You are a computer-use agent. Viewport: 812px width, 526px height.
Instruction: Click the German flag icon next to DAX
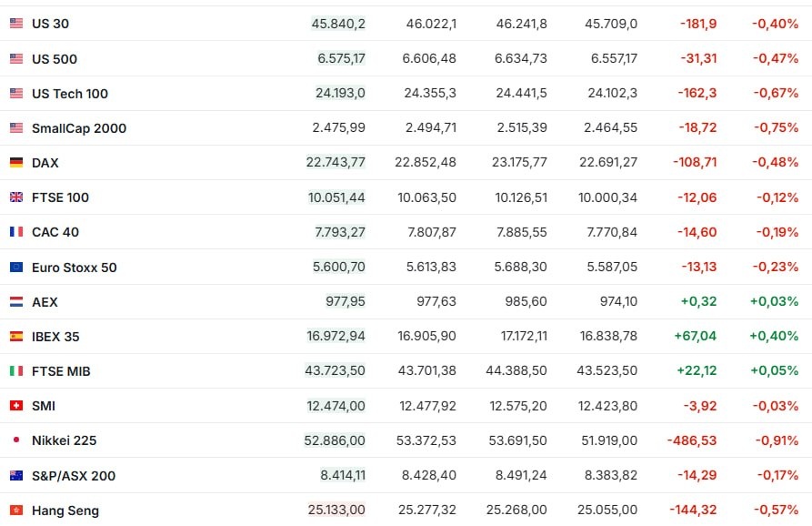(16, 163)
